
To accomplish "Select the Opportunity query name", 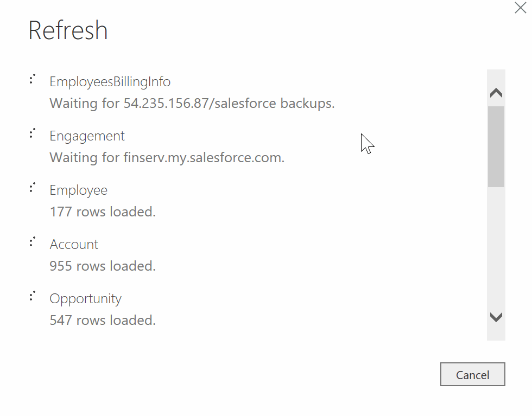I will 85,299.
